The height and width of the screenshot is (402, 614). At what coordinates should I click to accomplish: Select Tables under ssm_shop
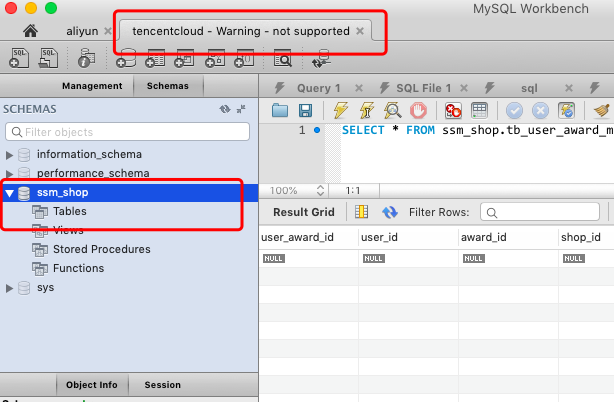[70, 211]
